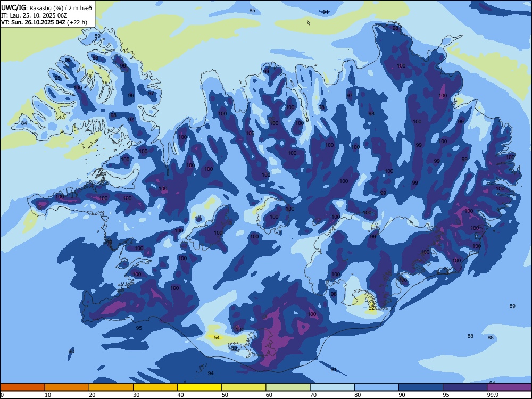Click the '85' humidity value over the sea
This screenshot has height=399, width=532.
point(252,11)
